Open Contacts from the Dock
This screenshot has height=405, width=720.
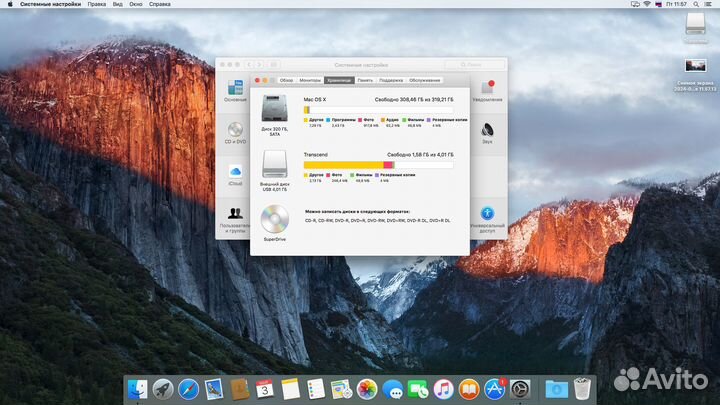[x=239, y=389]
